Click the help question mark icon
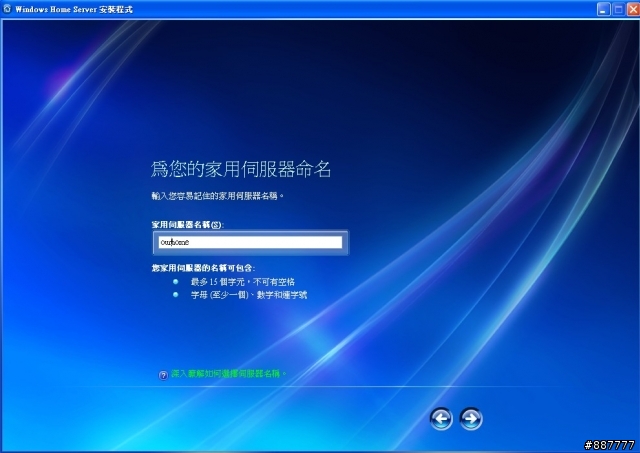The image size is (640, 453). click(x=163, y=375)
